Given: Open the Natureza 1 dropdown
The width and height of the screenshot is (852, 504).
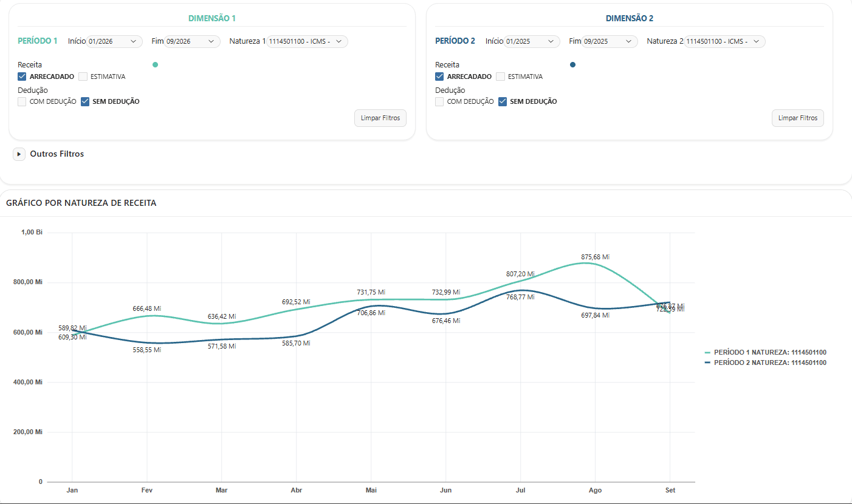Looking at the screenshot, I should point(307,41).
